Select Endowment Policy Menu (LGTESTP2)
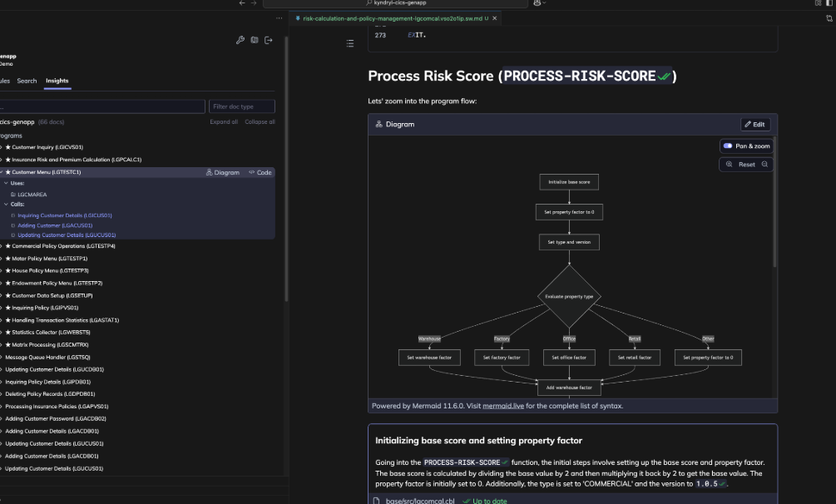 (57, 284)
